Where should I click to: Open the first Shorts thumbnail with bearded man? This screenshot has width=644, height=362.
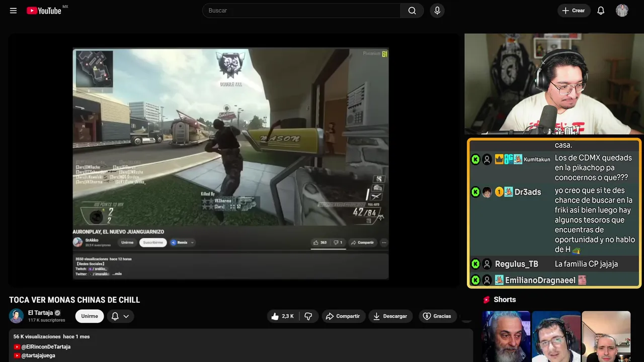pos(506,336)
